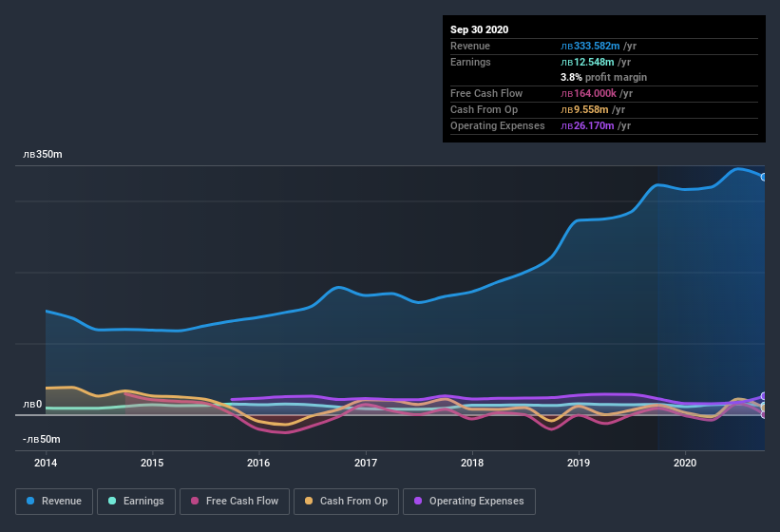
Task: Click the Sep 30 2020 tooltip date header
Action: pos(480,29)
